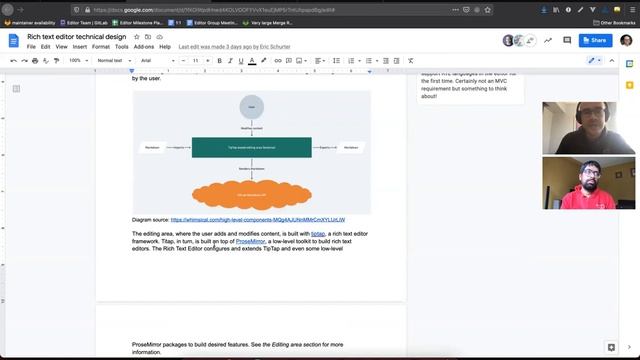Open the Edit menu
The height and width of the screenshot is (360, 640).
45,47
